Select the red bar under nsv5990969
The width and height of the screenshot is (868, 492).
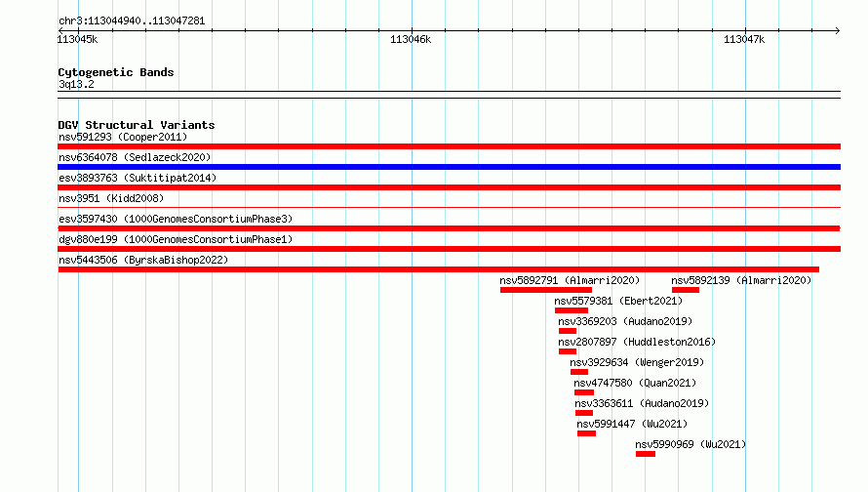(x=646, y=454)
